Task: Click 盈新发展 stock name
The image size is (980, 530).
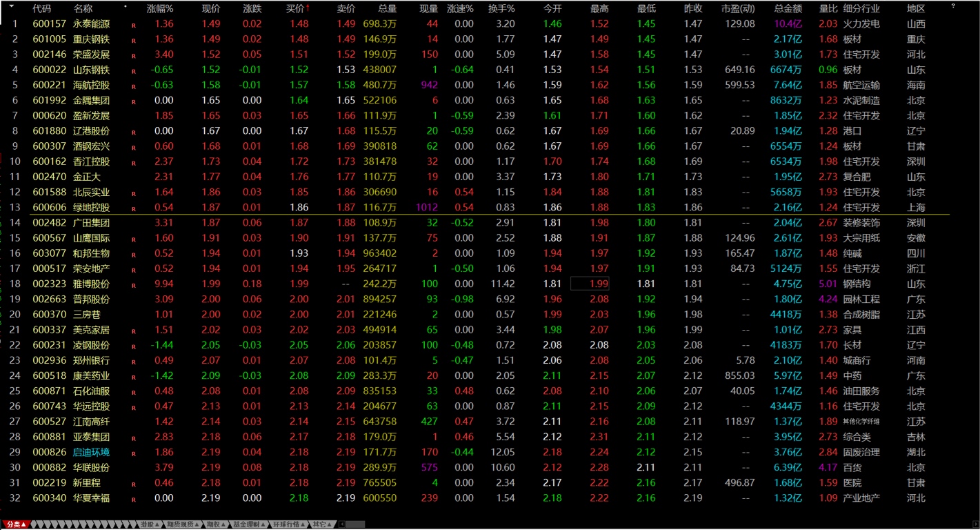Action: [91, 116]
